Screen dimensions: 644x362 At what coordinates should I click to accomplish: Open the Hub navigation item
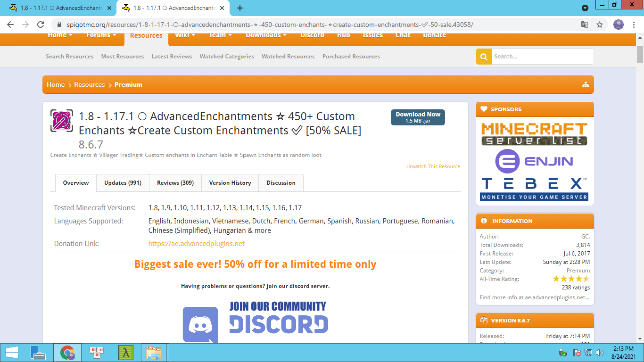coord(343,35)
